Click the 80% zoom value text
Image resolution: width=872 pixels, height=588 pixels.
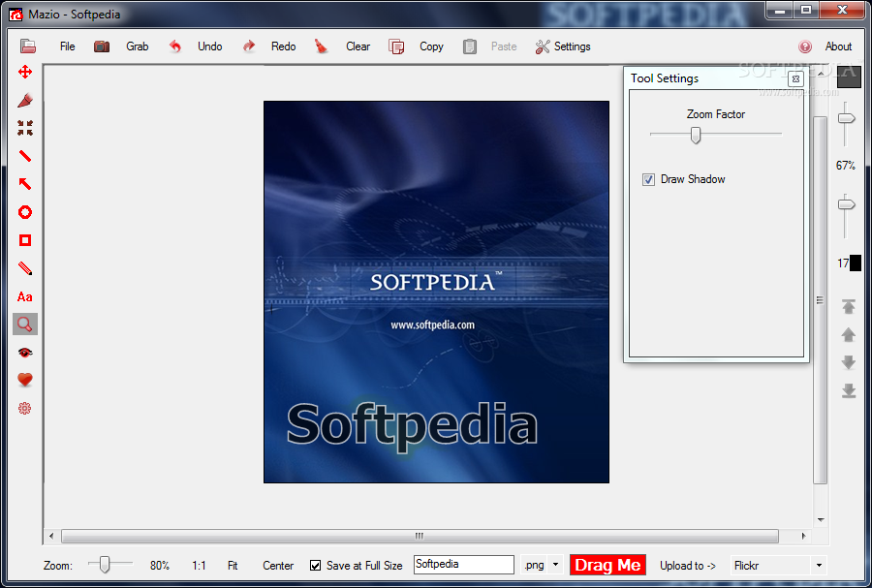160,566
